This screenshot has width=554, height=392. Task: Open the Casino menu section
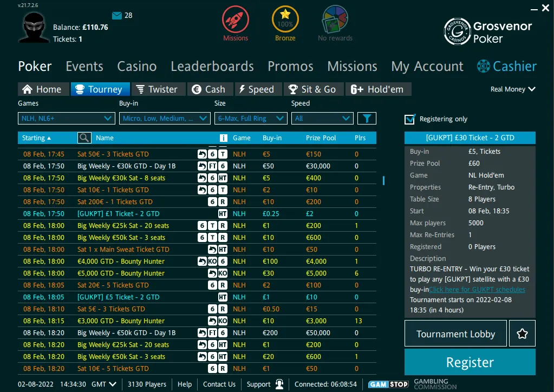click(137, 67)
